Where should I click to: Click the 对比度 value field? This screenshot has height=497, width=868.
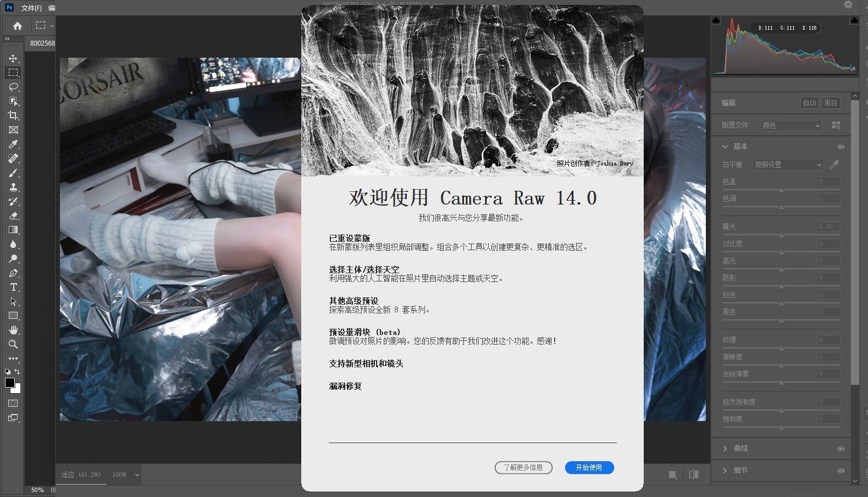828,244
